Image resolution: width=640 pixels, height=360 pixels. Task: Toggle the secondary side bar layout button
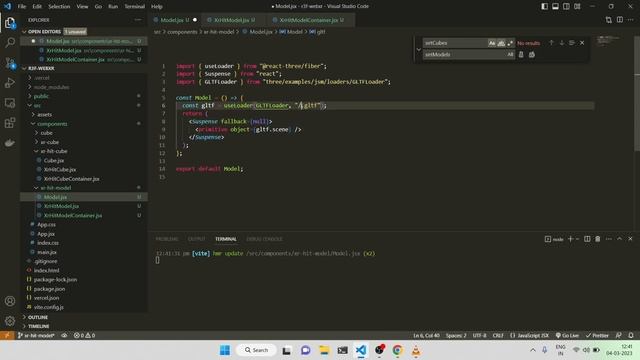566,6
